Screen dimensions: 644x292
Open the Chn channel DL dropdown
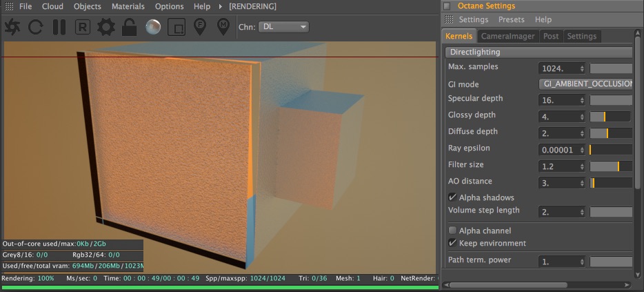pyautogui.click(x=284, y=27)
